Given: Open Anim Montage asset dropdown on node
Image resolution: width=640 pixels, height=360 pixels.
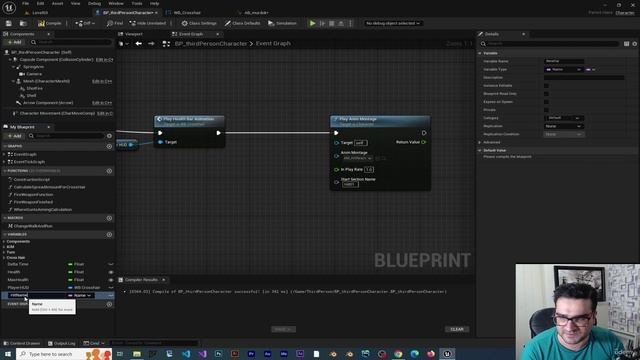Looking at the screenshot, I should 357,158.
